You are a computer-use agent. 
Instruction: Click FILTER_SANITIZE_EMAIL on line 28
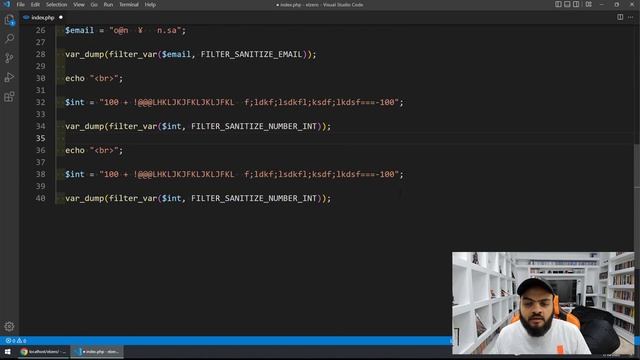click(251, 54)
